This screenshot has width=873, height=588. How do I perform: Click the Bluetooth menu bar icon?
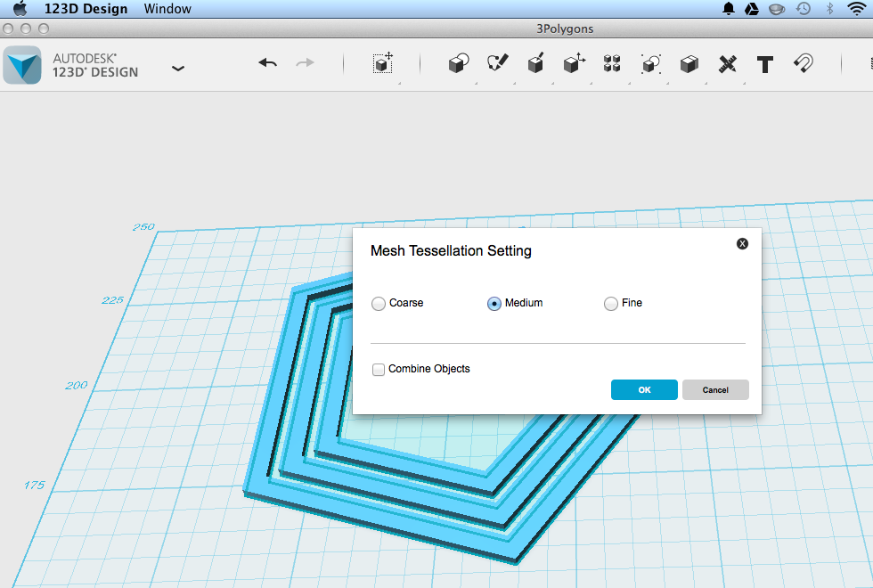coord(829,8)
